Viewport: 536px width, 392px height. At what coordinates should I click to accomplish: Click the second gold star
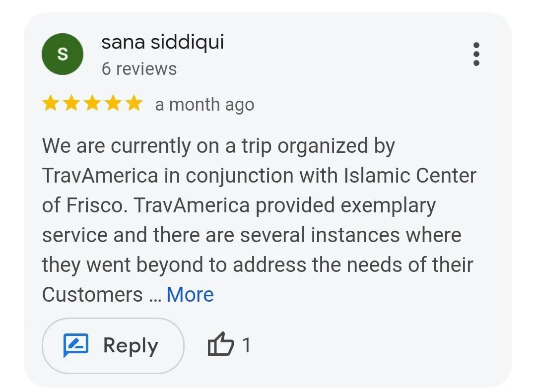(71, 103)
